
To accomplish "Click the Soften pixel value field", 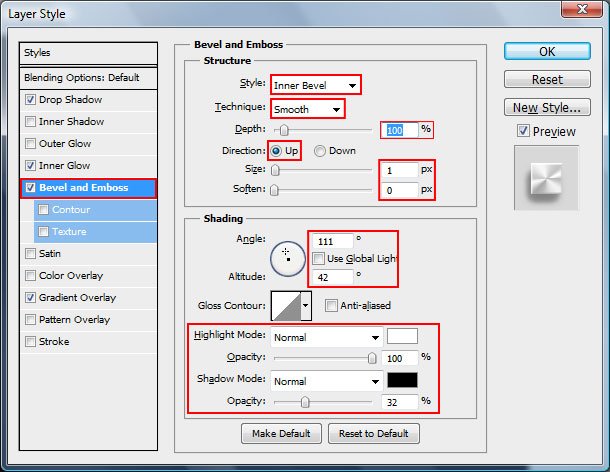I will pyautogui.click(x=400, y=190).
